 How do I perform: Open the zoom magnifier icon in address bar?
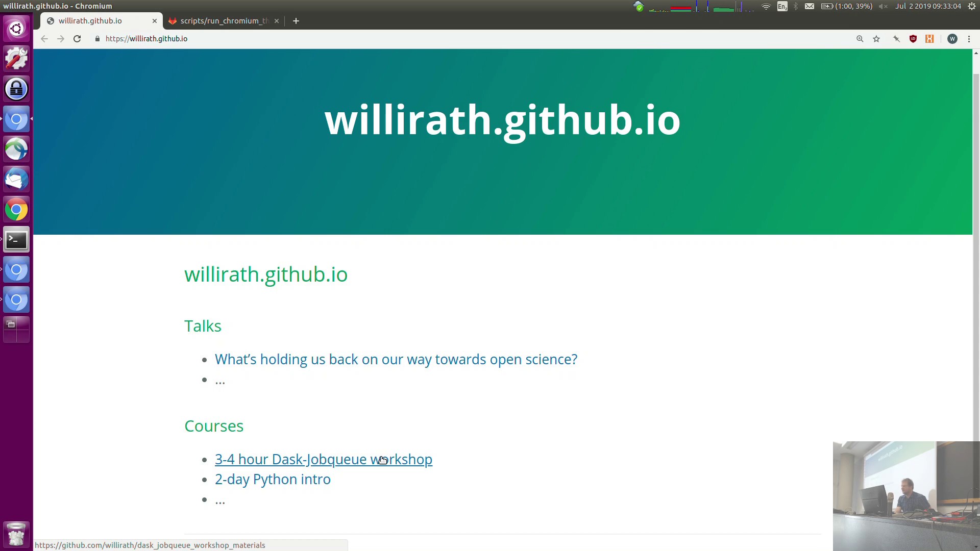[x=860, y=39]
